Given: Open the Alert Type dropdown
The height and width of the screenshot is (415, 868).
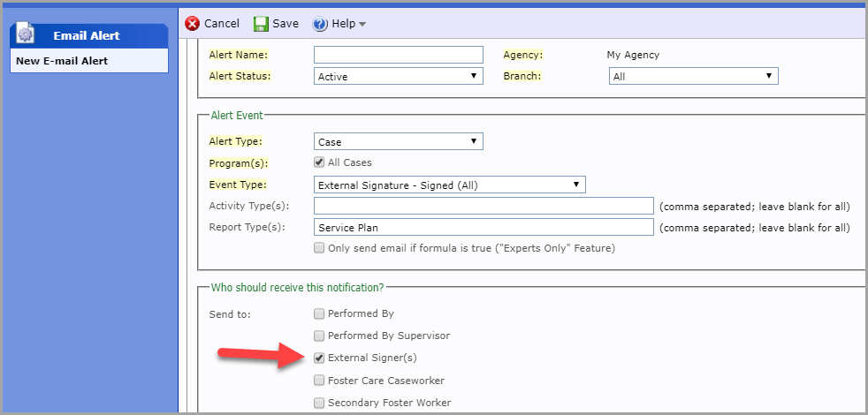Looking at the screenshot, I should 399,141.
